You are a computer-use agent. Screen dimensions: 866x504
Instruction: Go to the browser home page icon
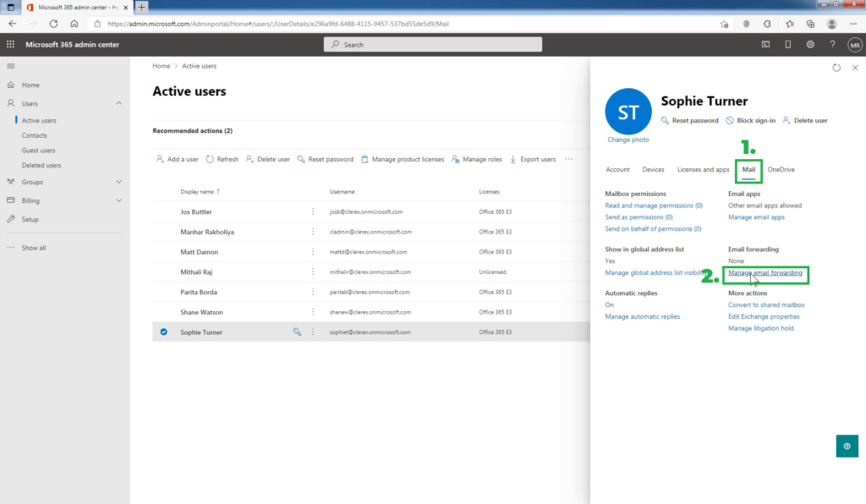pyautogui.click(x=74, y=24)
